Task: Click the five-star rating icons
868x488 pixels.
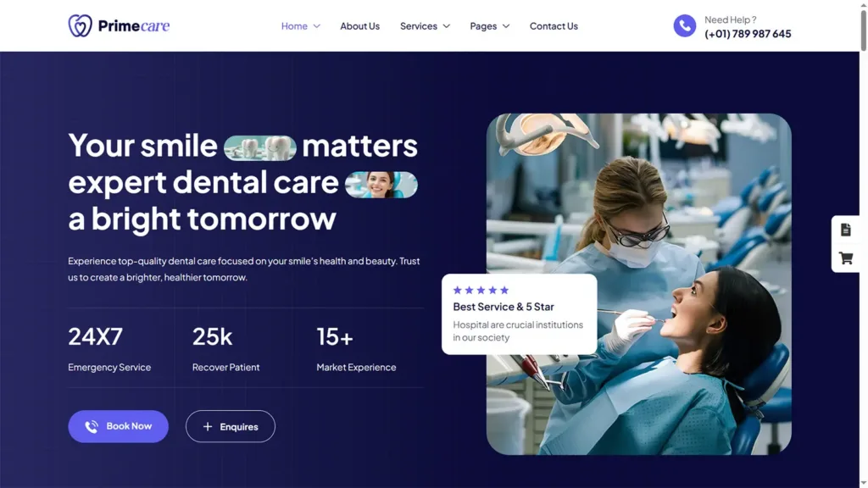Action: pos(481,290)
